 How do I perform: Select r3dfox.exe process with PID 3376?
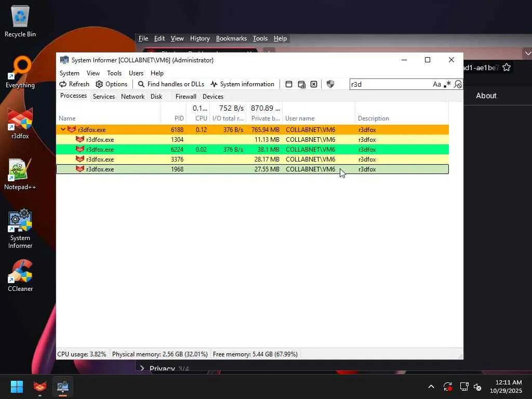coord(252,159)
